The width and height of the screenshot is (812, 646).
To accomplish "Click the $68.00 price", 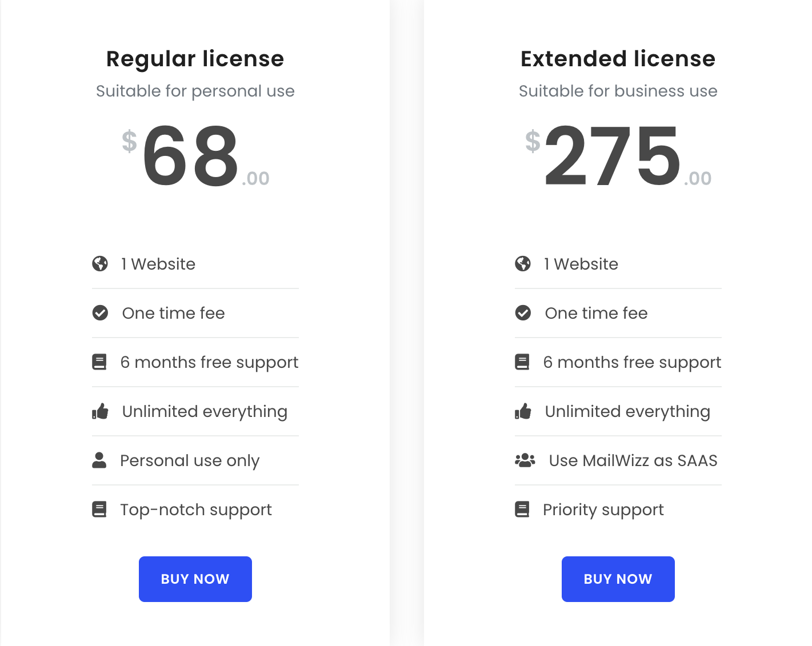I will (x=195, y=156).
